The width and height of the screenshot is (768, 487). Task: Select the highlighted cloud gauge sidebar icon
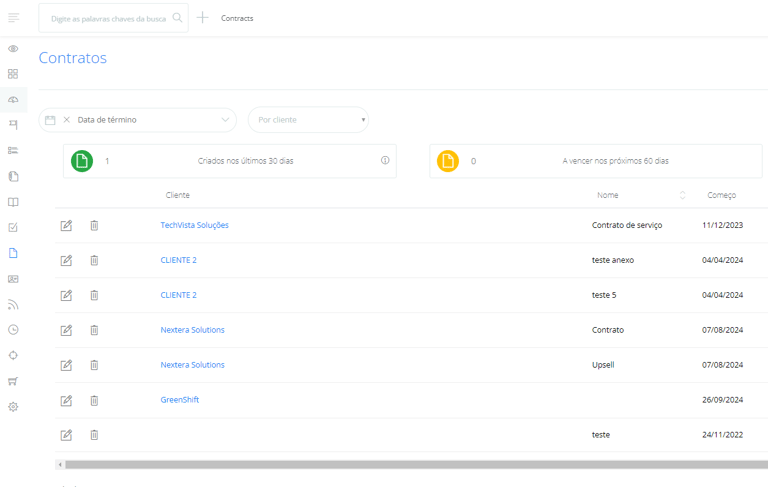point(13,99)
